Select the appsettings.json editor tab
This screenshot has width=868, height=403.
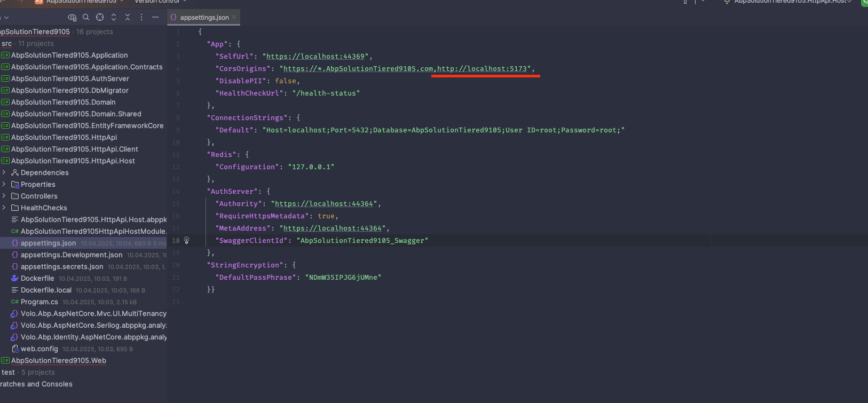pyautogui.click(x=204, y=18)
